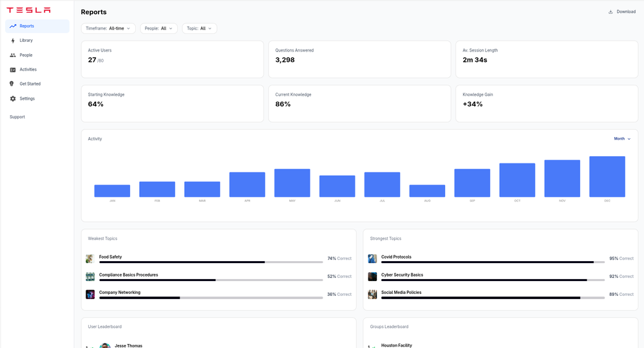Change the Activity chart Month interval dropdown
The height and width of the screenshot is (348, 644).
coord(622,139)
